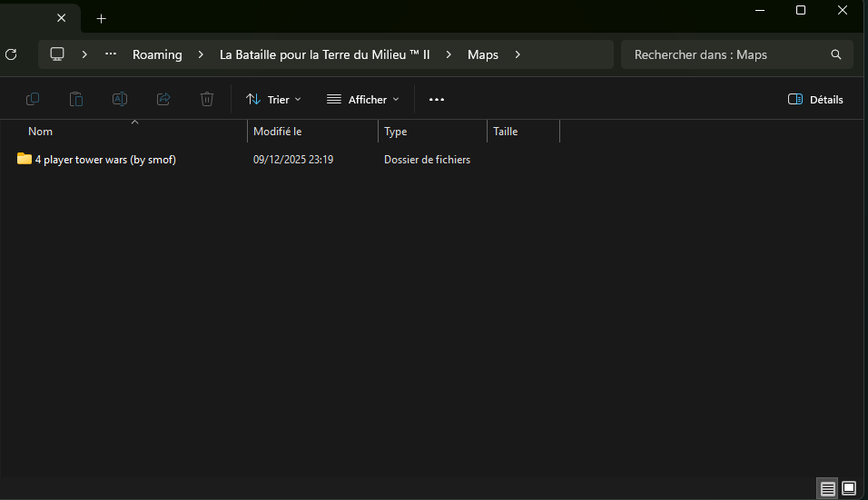This screenshot has width=868, height=500.
Task: Open the Afficher view dropdown
Action: point(362,99)
